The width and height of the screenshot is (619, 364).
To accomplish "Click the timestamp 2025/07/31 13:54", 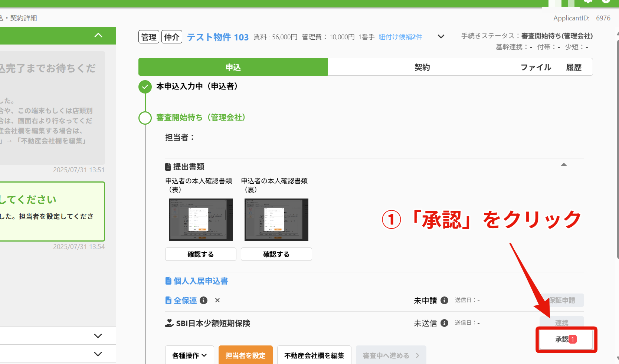I will coord(79,247).
